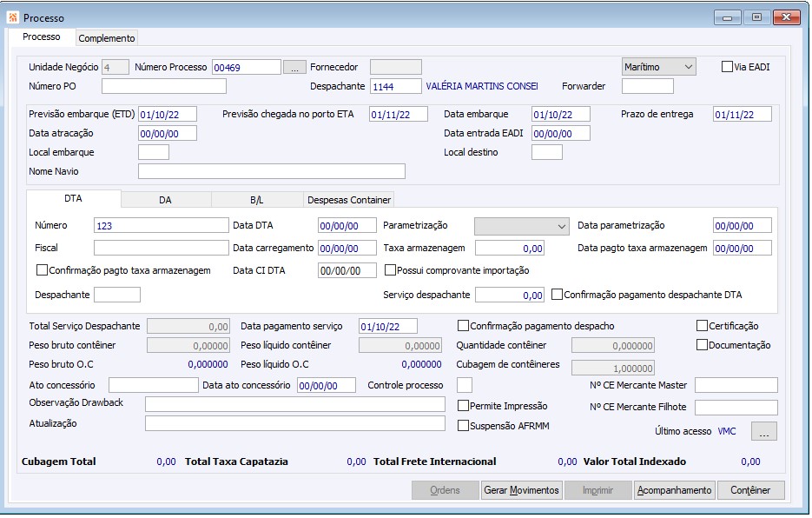
Task: Open the B/L tab
Action: tap(256, 200)
